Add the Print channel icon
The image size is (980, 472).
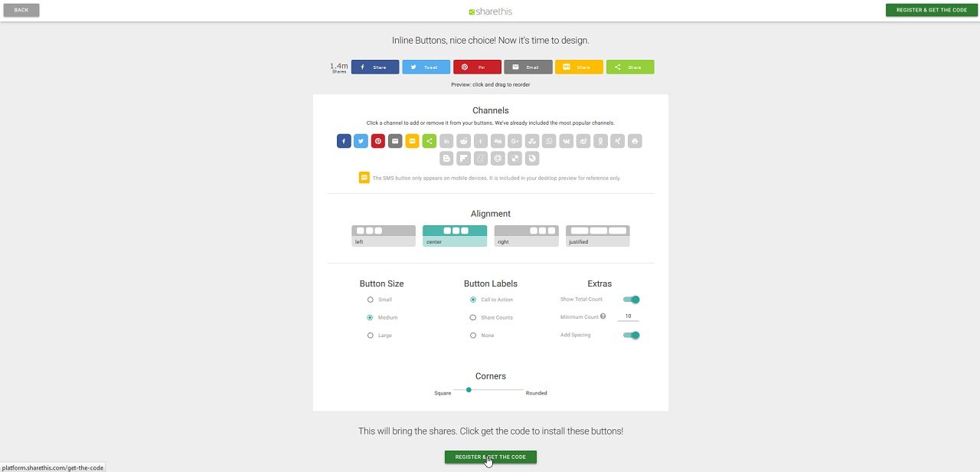pos(635,141)
